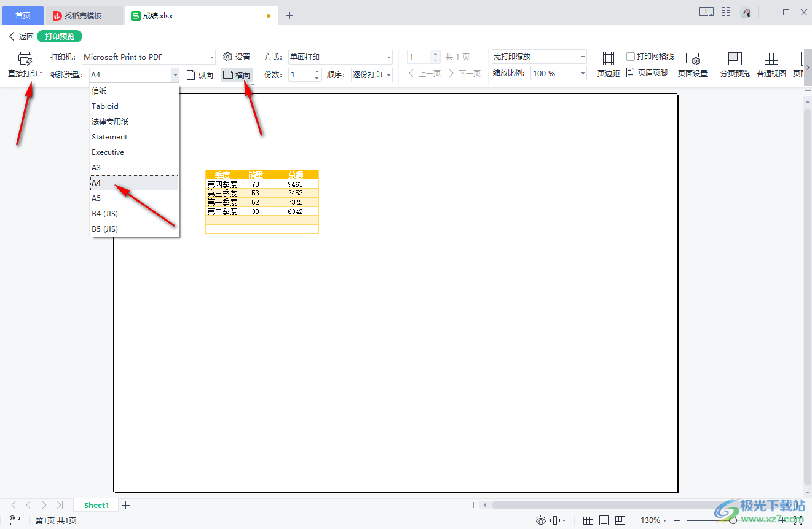Open the 130% zoom level menu

tap(653, 520)
